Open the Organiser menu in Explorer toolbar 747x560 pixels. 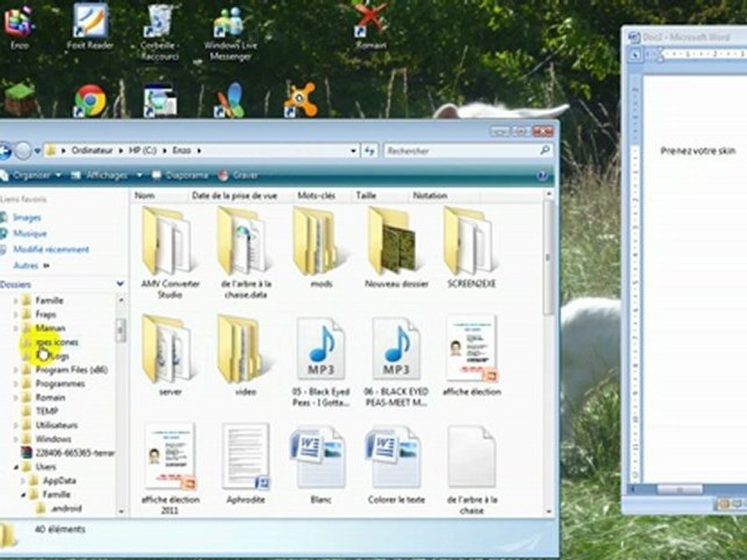click(31, 175)
